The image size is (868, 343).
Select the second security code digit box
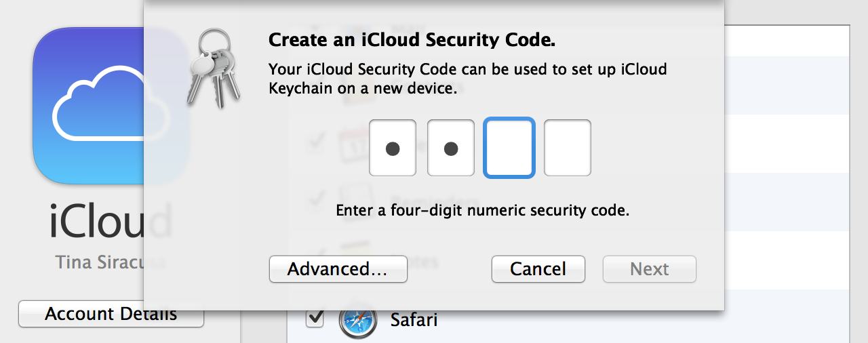click(x=451, y=148)
